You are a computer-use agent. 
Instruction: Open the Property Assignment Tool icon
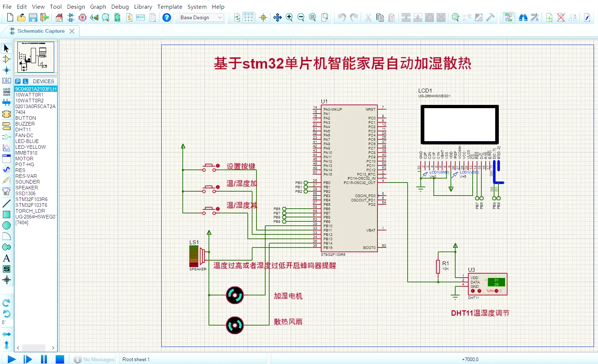(x=535, y=17)
